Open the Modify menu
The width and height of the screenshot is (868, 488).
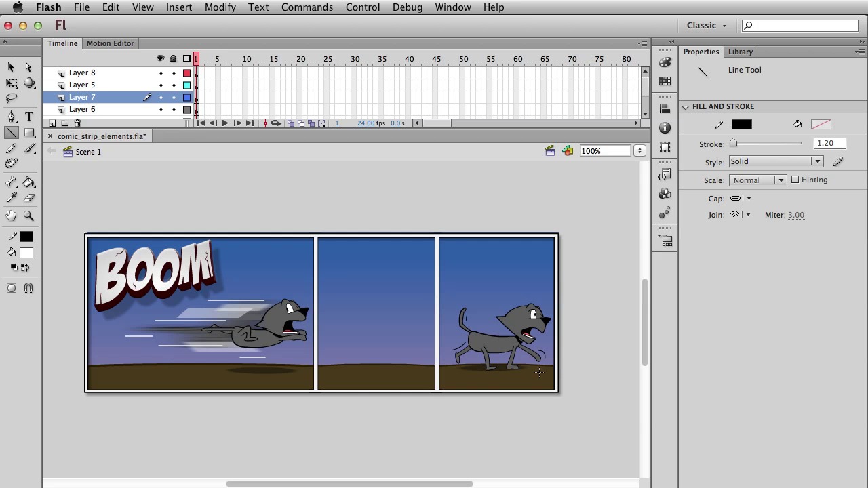(x=220, y=7)
